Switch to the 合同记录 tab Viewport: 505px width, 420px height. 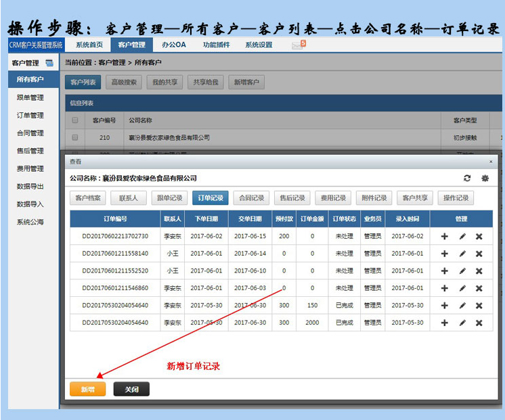click(x=251, y=198)
